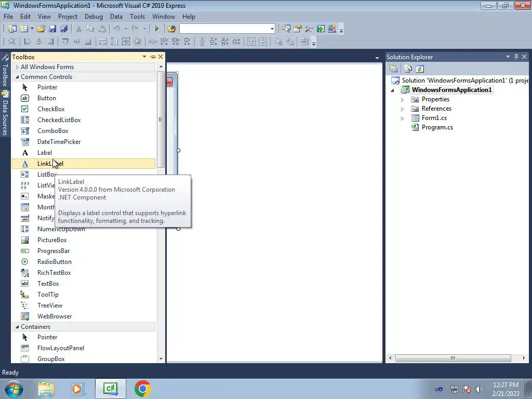Click the Undo toolbar icon

[x=117, y=29]
